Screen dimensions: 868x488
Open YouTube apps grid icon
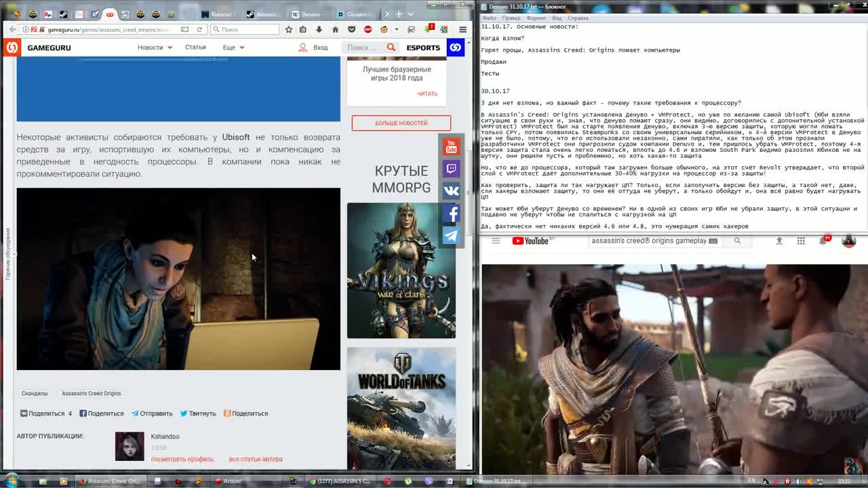(x=801, y=241)
